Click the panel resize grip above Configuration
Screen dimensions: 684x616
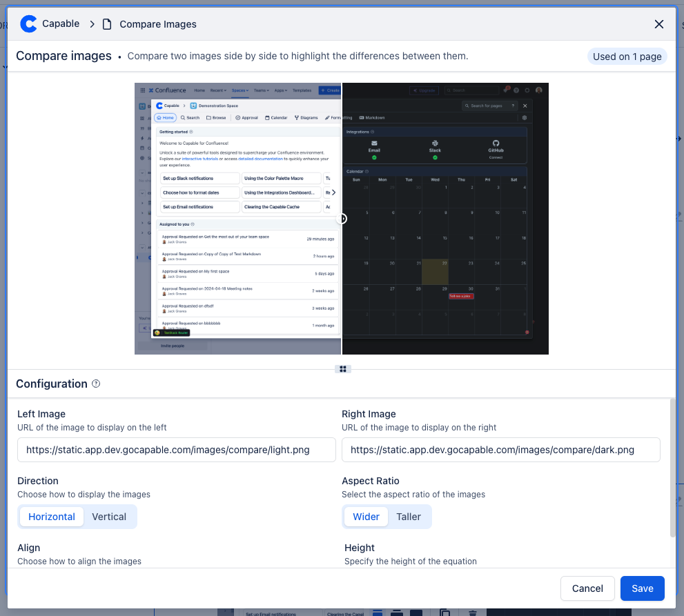(342, 369)
